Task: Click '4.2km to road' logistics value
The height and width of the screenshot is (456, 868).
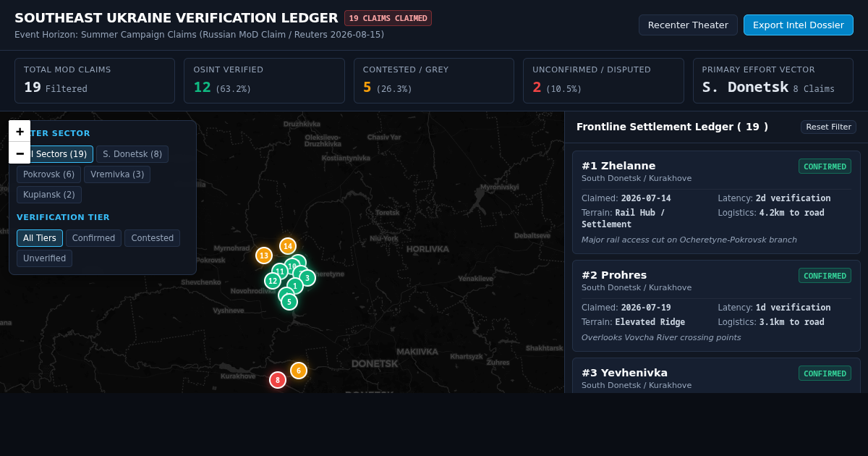Action: pos(791,213)
